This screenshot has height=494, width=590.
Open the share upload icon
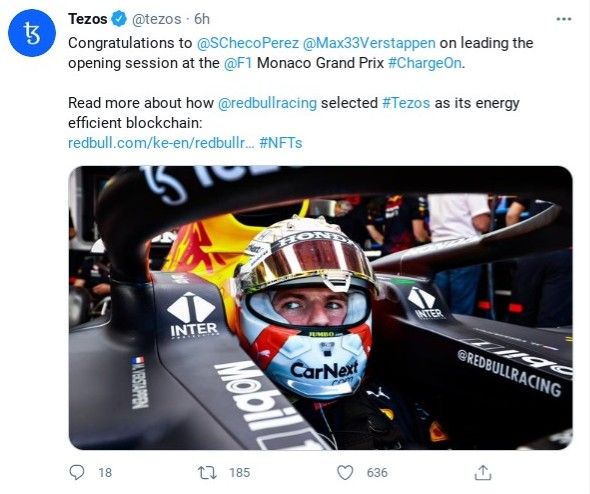(483, 472)
